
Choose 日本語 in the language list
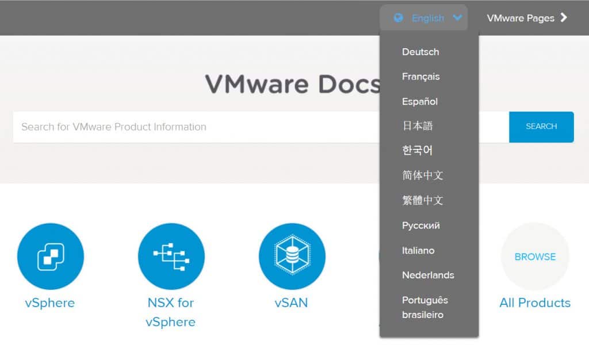(418, 126)
